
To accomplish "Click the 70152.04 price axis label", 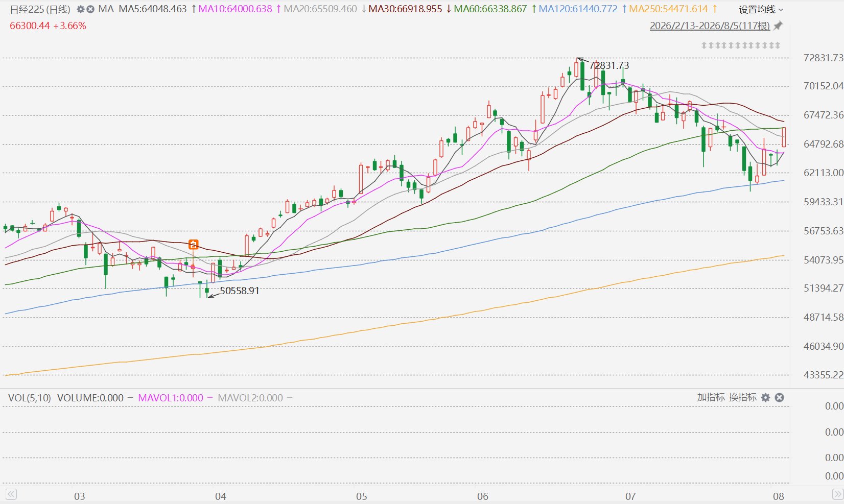I will [823, 86].
